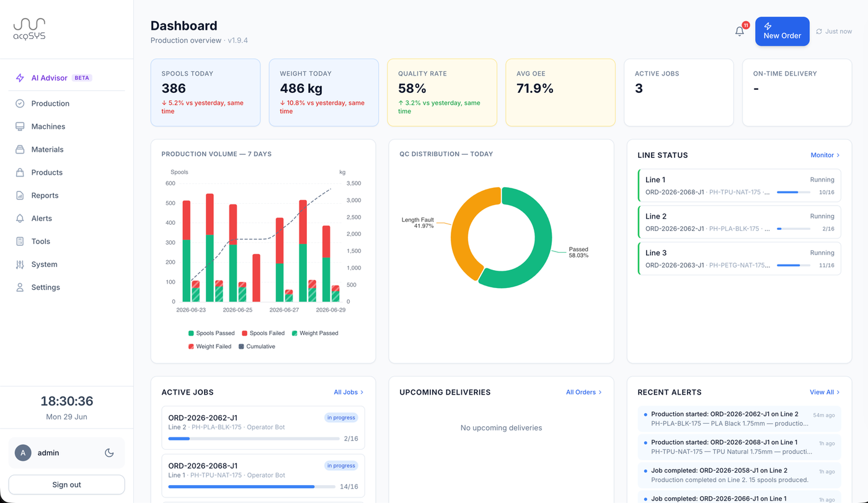Go to Materials menu item
This screenshot has width=868, height=503.
tap(67, 149)
